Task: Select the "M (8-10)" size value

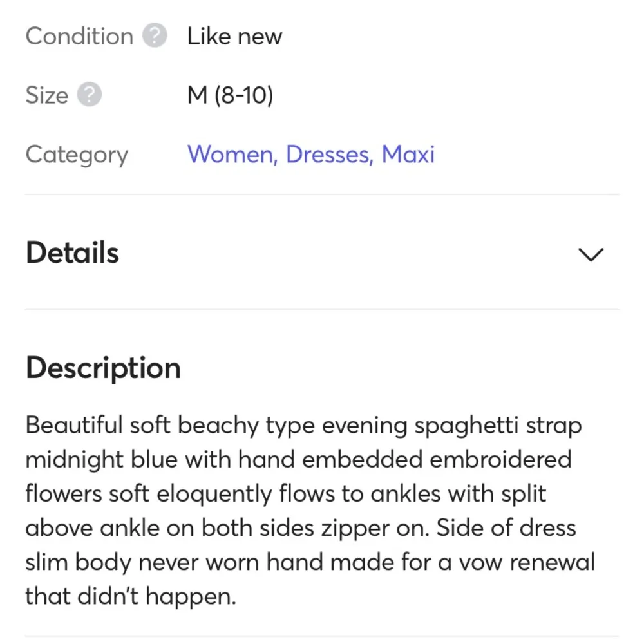Action: coord(230,95)
